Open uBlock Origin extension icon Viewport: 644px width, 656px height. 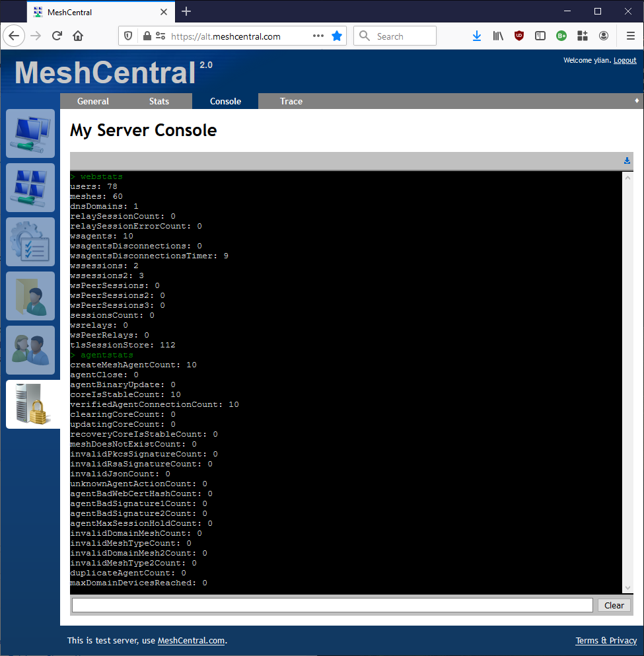[x=519, y=36]
